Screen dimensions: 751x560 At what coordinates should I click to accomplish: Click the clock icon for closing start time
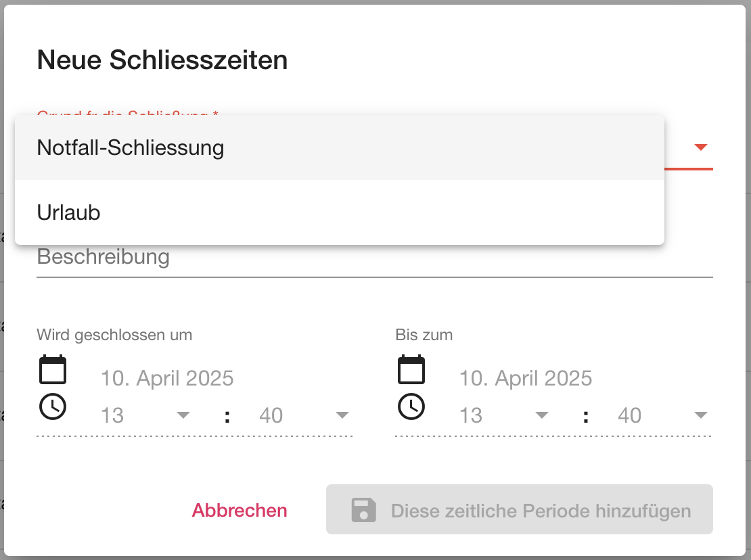[53, 406]
